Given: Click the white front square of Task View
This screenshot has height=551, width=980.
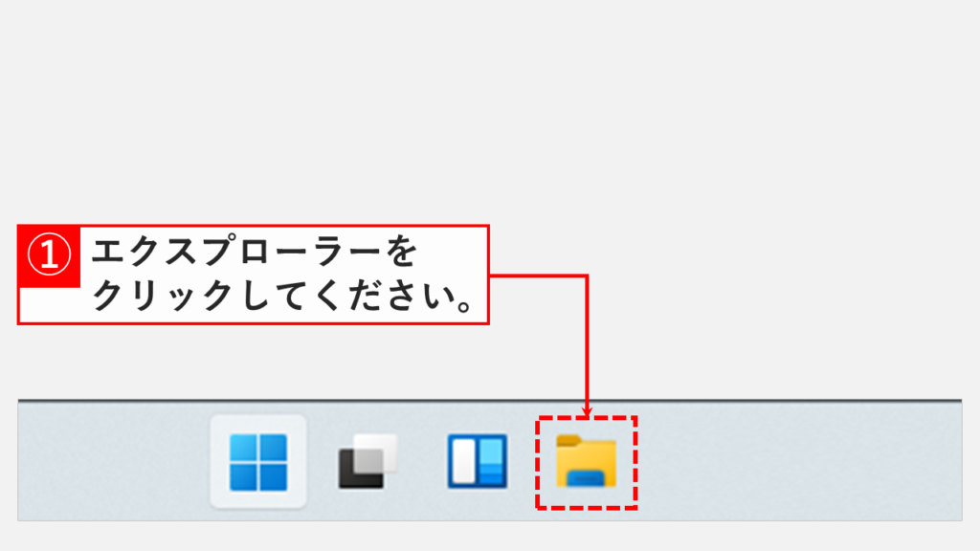Looking at the screenshot, I should [x=375, y=454].
